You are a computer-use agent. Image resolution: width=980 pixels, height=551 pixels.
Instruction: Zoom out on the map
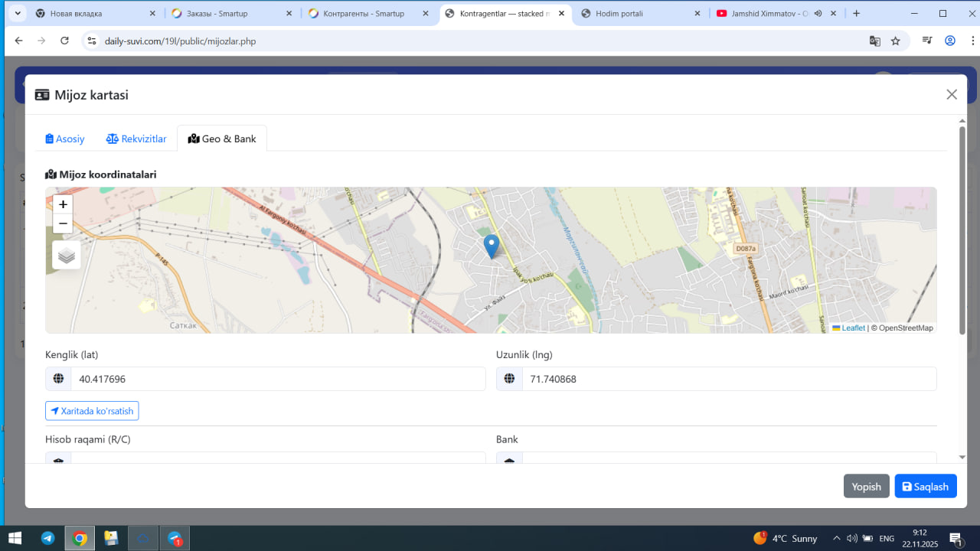(63, 223)
